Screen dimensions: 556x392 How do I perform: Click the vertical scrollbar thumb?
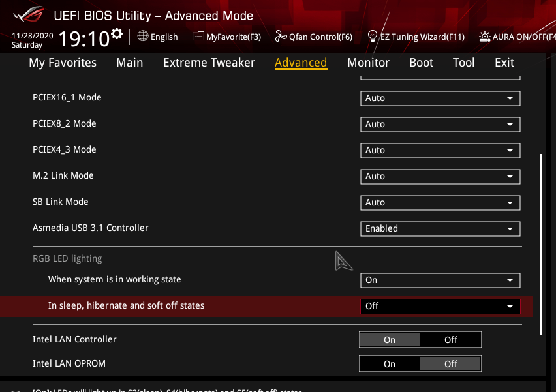(540, 245)
